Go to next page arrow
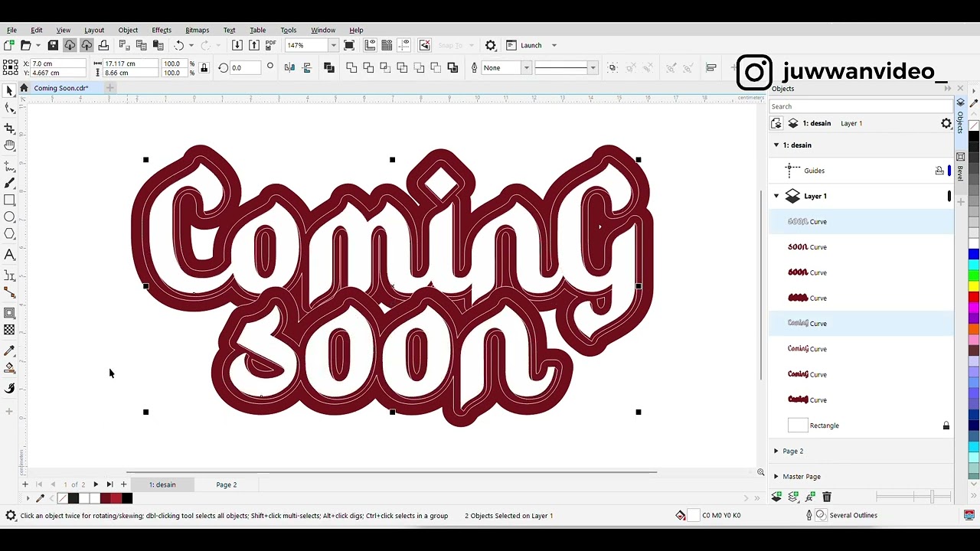 point(96,484)
